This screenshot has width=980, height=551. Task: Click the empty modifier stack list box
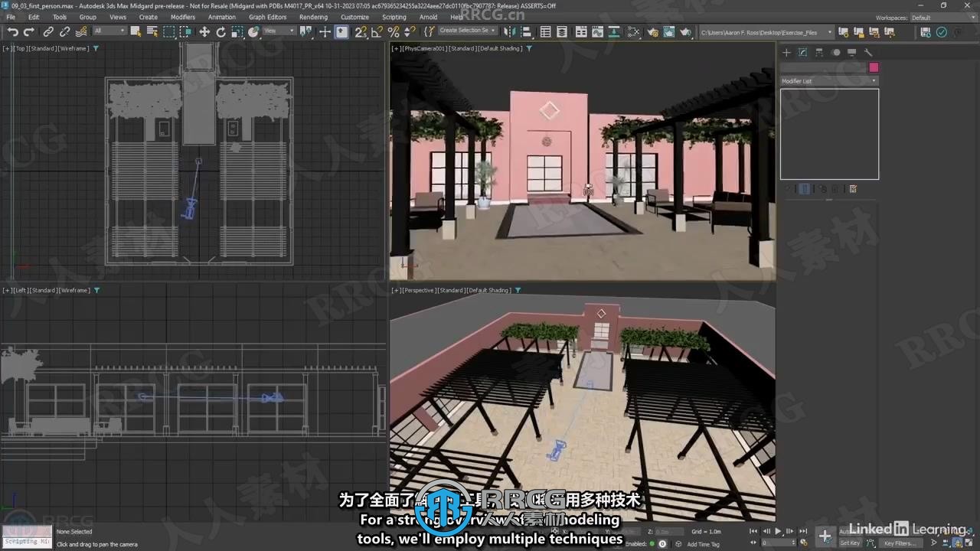click(829, 134)
